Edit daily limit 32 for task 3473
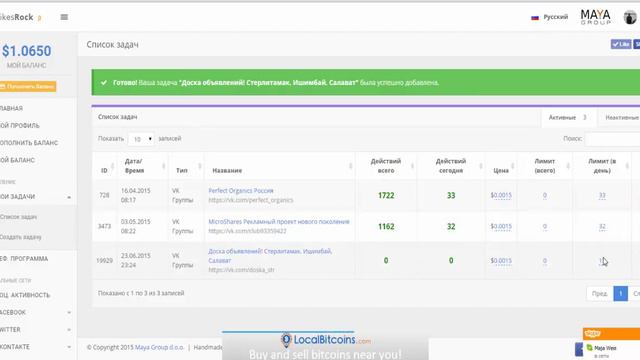 coord(602,227)
